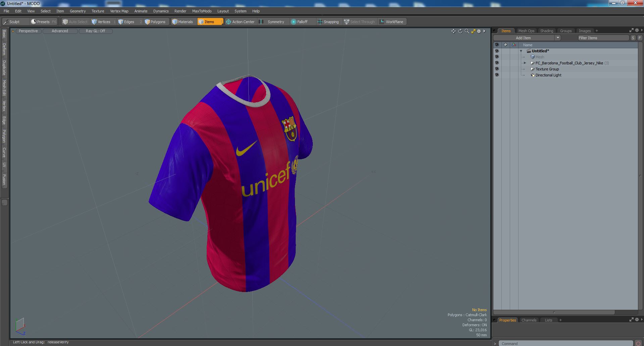The height and width of the screenshot is (346, 644).
Task: Open the Properties panel settings gear
Action: [x=637, y=320]
